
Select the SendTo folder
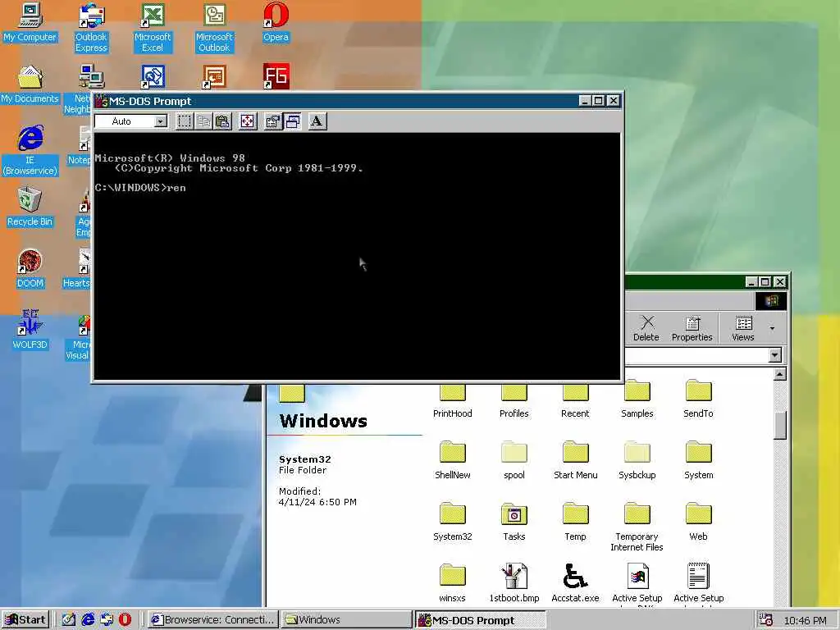699,399
